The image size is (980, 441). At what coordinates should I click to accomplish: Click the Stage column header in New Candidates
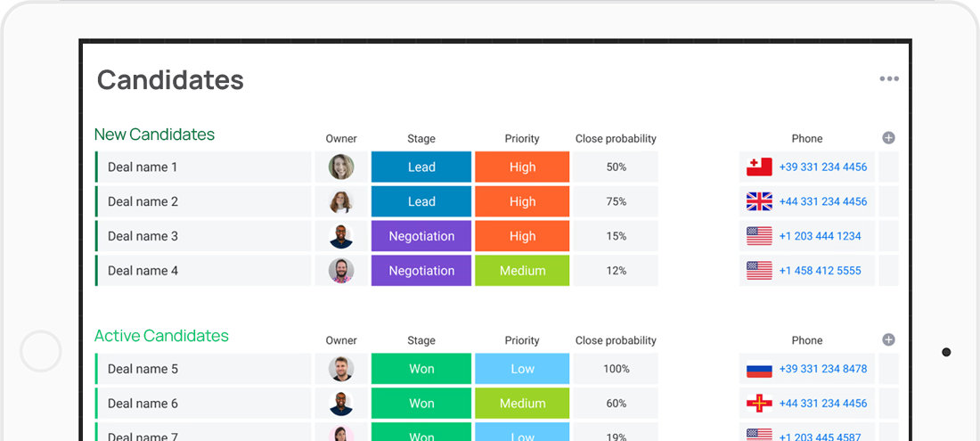coord(421,139)
